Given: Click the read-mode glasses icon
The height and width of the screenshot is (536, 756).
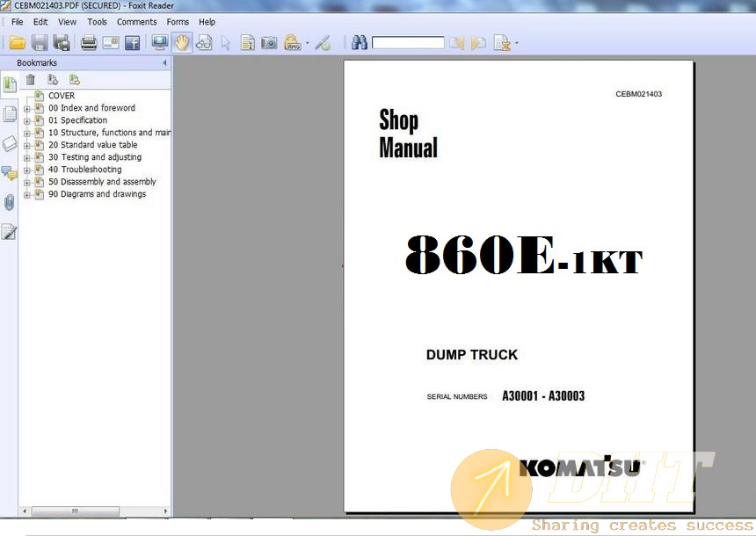Looking at the screenshot, I should tap(204, 43).
